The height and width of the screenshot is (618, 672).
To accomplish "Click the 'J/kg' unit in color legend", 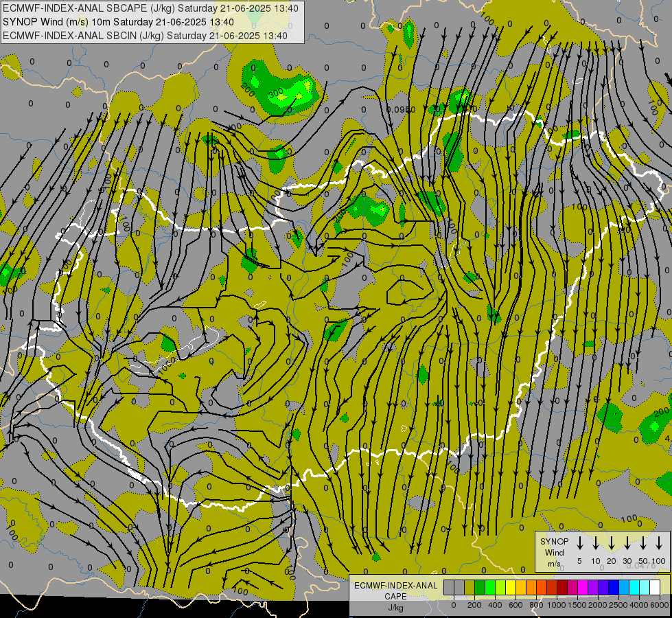I will click(x=395, y=608).
